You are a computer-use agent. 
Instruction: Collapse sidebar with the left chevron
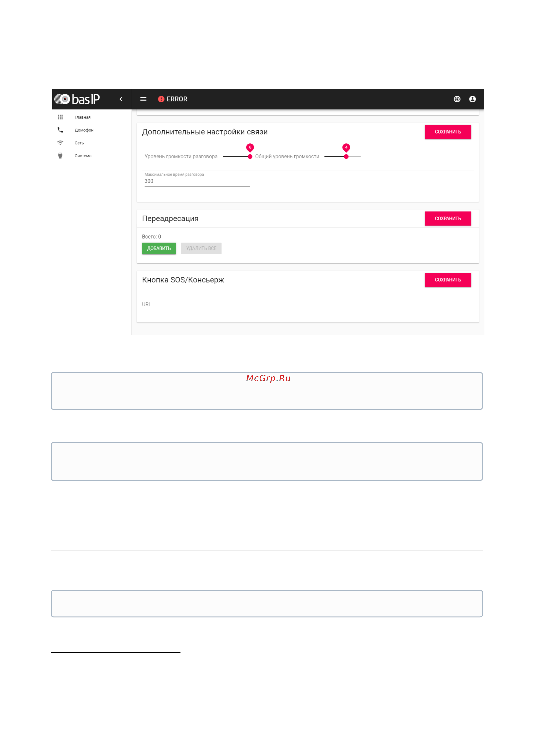click(121, 99)
